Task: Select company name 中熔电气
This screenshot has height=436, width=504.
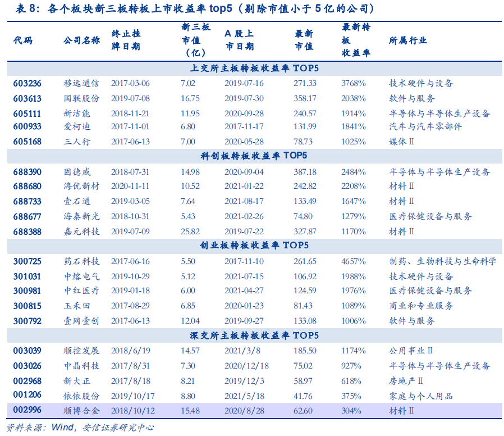Action: tap(81, 277)
